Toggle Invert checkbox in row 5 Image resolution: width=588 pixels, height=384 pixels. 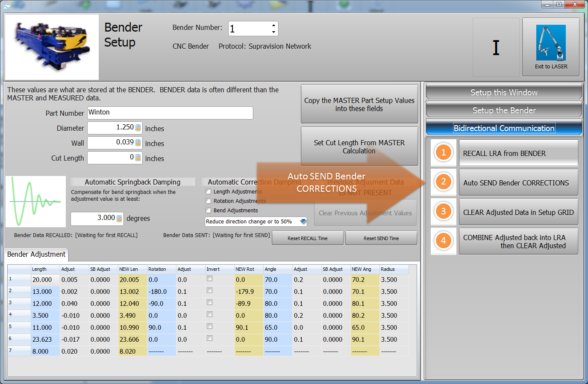(209, 326)
